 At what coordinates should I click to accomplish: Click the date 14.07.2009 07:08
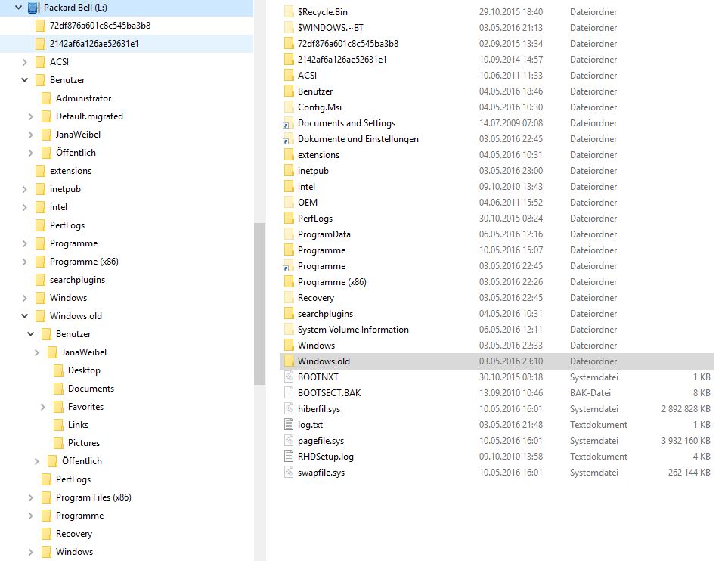click(511, 123)
